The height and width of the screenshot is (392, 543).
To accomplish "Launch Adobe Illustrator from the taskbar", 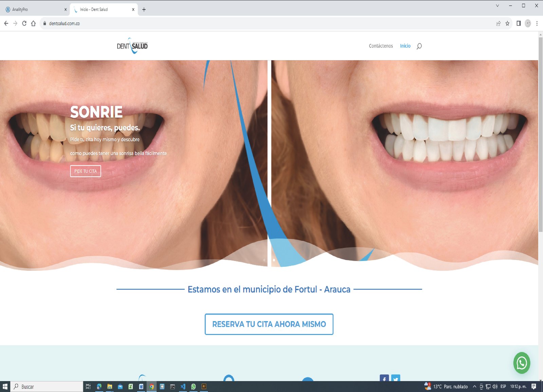I will [204, 386].
